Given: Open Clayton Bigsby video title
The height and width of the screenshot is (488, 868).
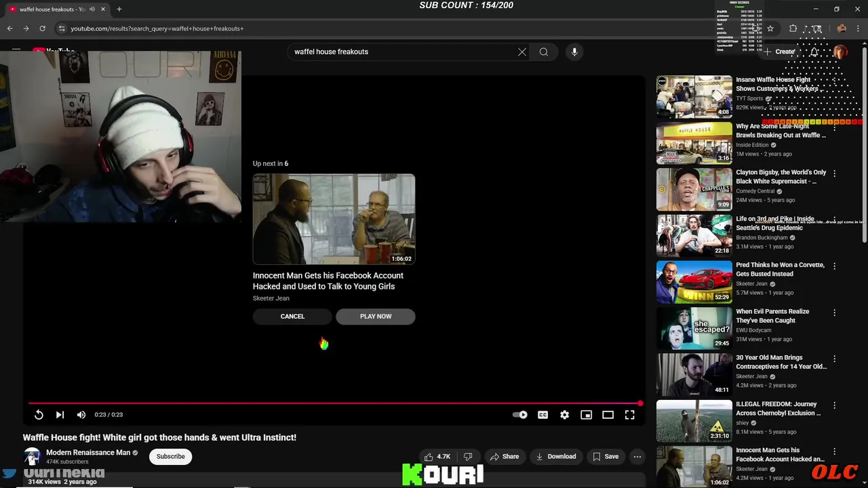Looking at the screenshot, I should tap(781, 177).
